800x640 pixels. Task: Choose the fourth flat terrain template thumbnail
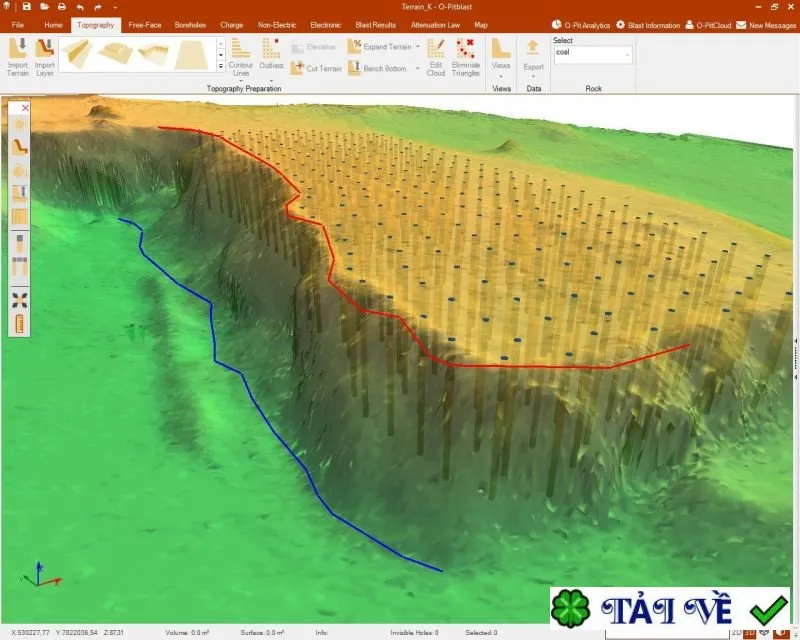(x=191, y=54)
